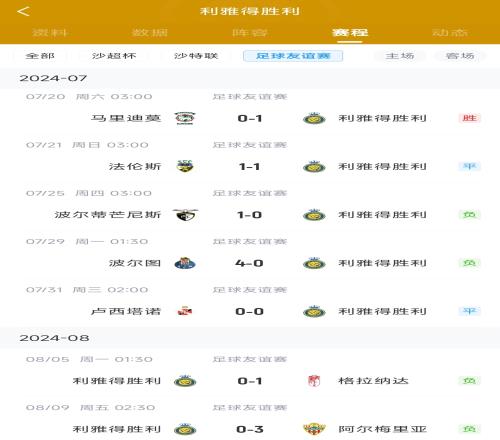Tap the 2024-08 month header
Screen dimensions: 500x440
point(54,338)
